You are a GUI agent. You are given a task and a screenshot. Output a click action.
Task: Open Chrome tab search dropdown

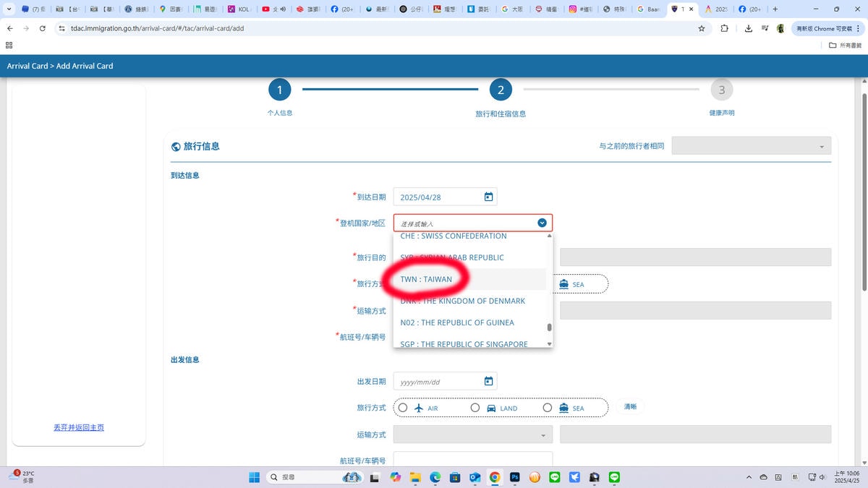click(x=8, y=9)
